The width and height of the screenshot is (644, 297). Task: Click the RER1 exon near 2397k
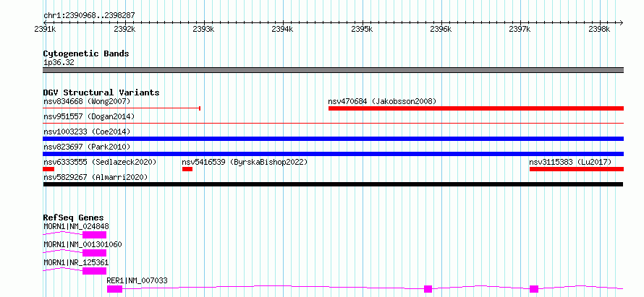tap(534, 289)
